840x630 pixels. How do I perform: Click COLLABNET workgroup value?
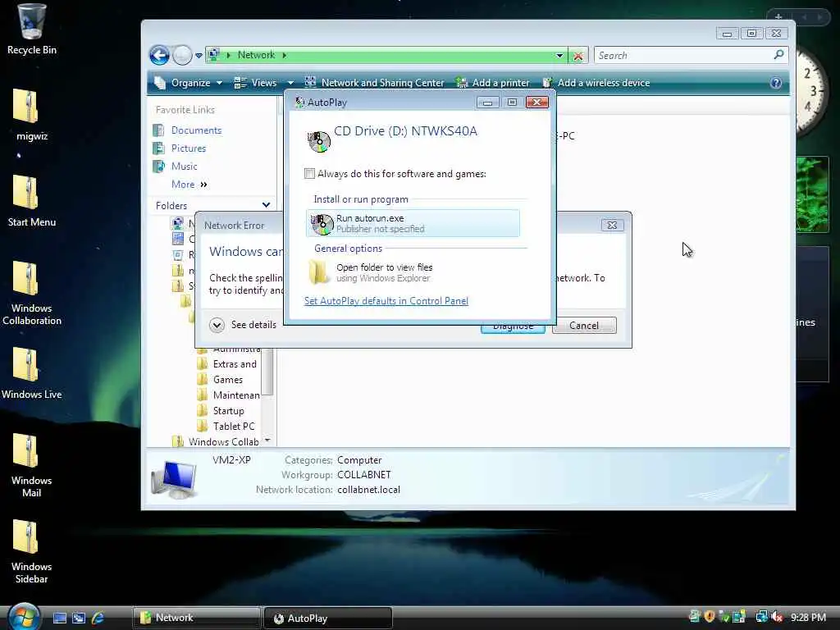point(363,475)
